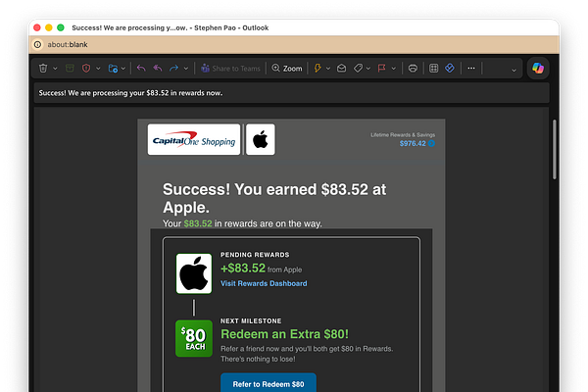Click the Redeem an Extra $80! heading
Viewport: 588px width, 392px height.
coord(284,334)
